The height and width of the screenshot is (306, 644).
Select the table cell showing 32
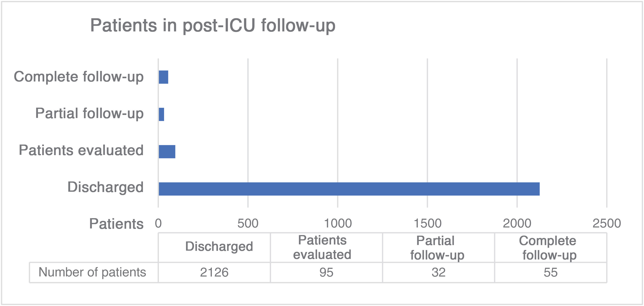coord(438,272)
